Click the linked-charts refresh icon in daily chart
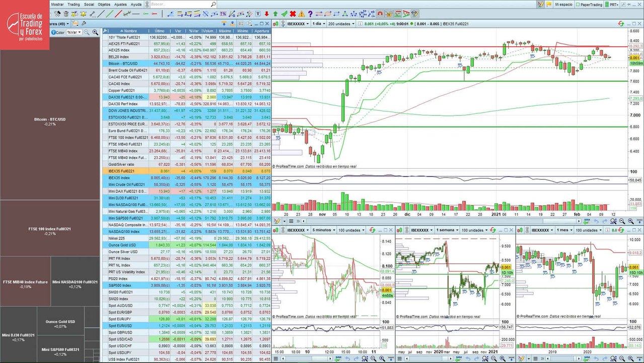The height and width of the screenshot is (363, 644). pyautogui.click(x=621, y=23)
